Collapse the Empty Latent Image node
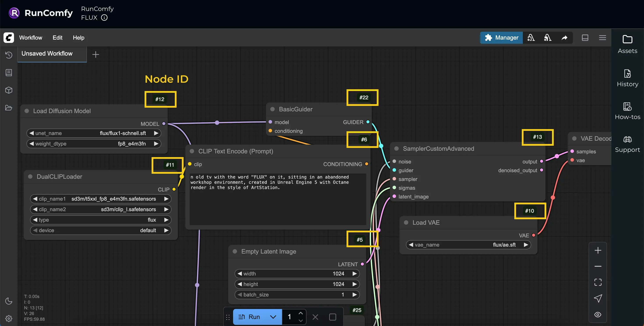 [x=235, y=252]
